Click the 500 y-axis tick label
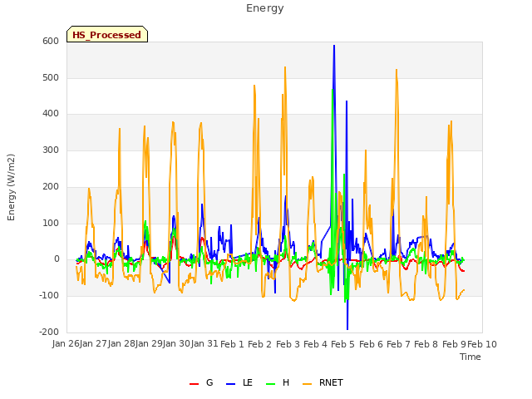This screenshot has width=532, height=399. [51, 77]
